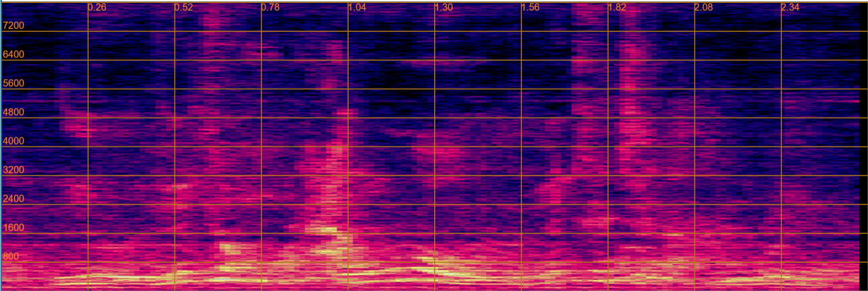Screen dimensions: 868x291
Task: Select the 1600 frequency label
Action: point(13,227)
